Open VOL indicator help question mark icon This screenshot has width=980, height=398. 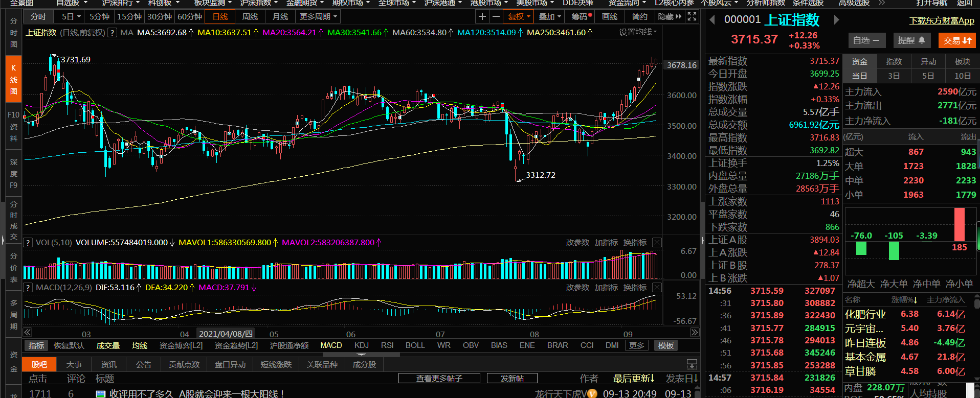[28, 243]
